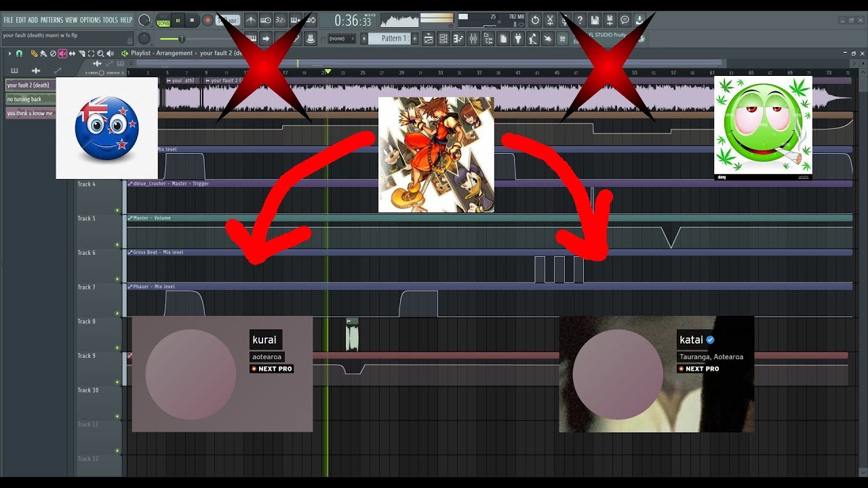Click the audio editor scissors icon
Viewport: 868px width, 488px height.
point(550,20)
